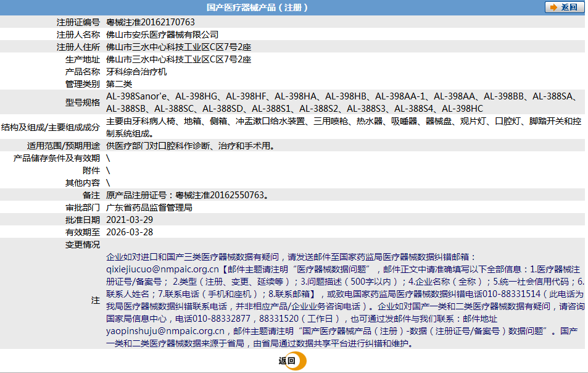Select registration number 粤械注准20162170763

click(x=151, y=22)
